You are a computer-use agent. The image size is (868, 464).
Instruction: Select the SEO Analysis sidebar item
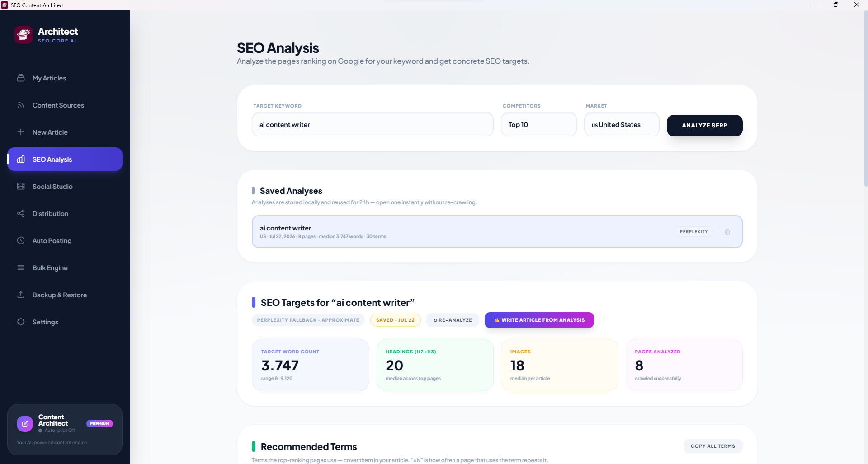(65, 159)
